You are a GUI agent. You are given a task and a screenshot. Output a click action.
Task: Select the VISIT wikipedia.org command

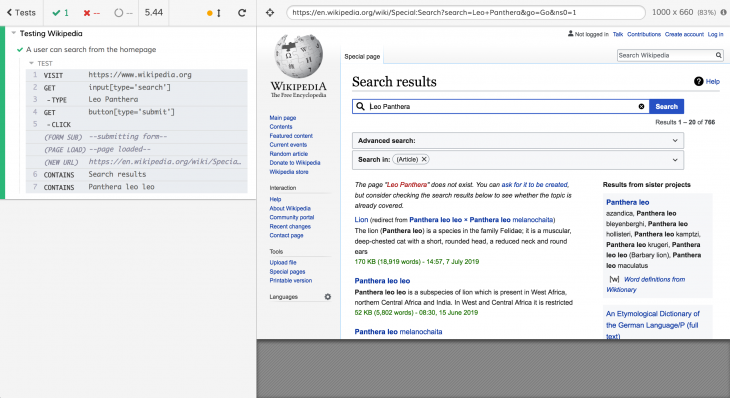(137, 75)
